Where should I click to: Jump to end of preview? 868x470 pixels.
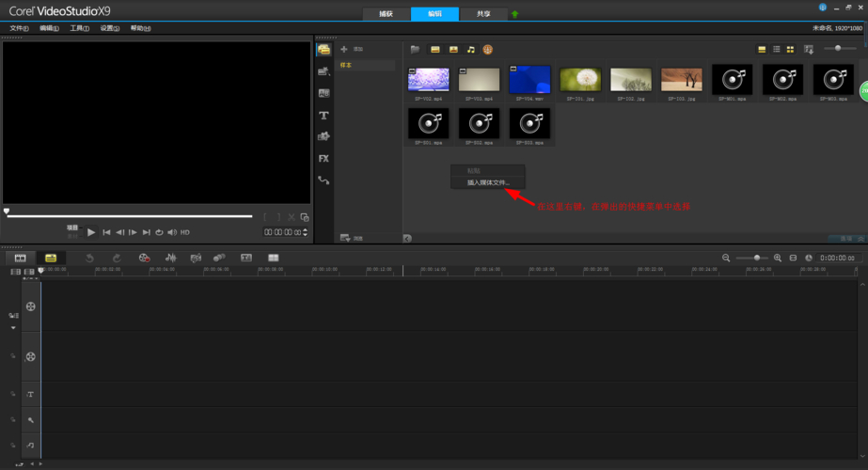click(x=146, y=232)
